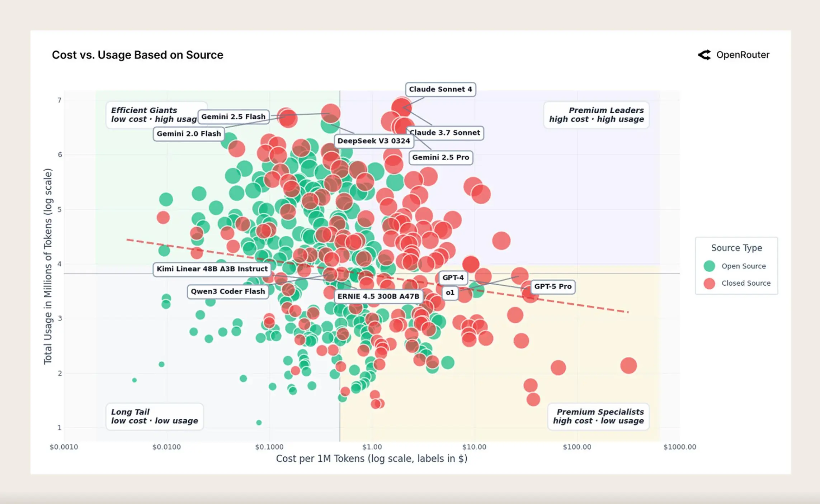Click the OpenRouter logo icon

coord(704,55)
